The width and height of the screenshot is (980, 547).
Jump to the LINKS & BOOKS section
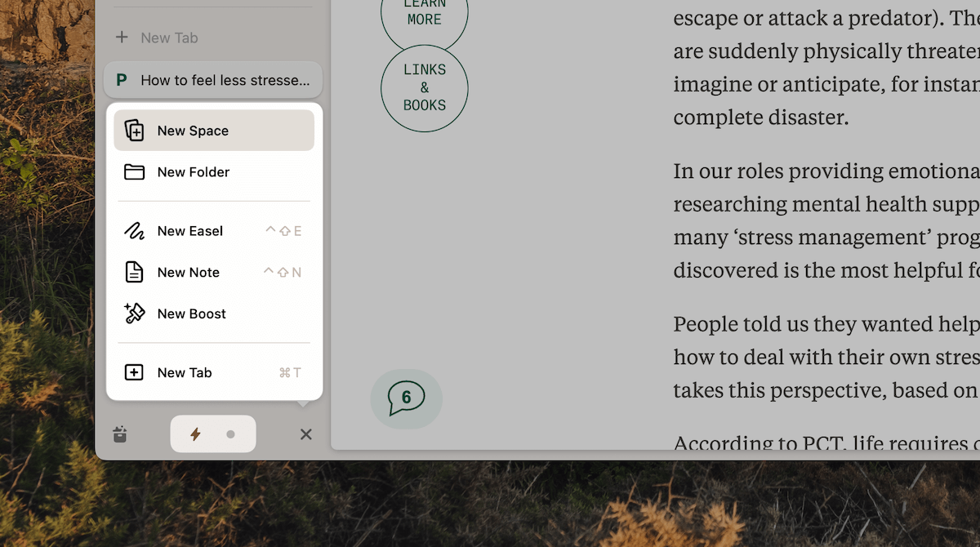[424, 88]
